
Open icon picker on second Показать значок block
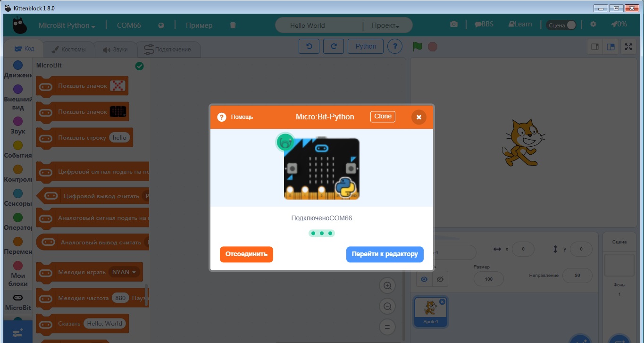coord(118,112)
